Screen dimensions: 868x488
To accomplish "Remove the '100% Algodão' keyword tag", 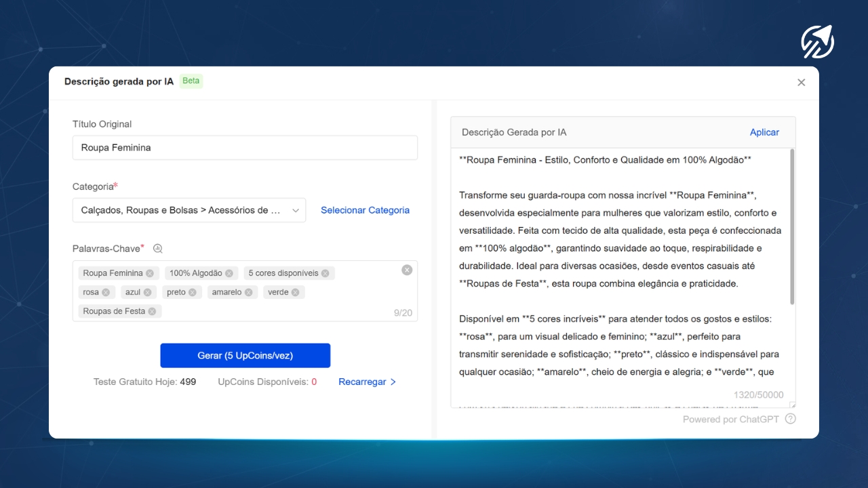I will click(229, 273).
